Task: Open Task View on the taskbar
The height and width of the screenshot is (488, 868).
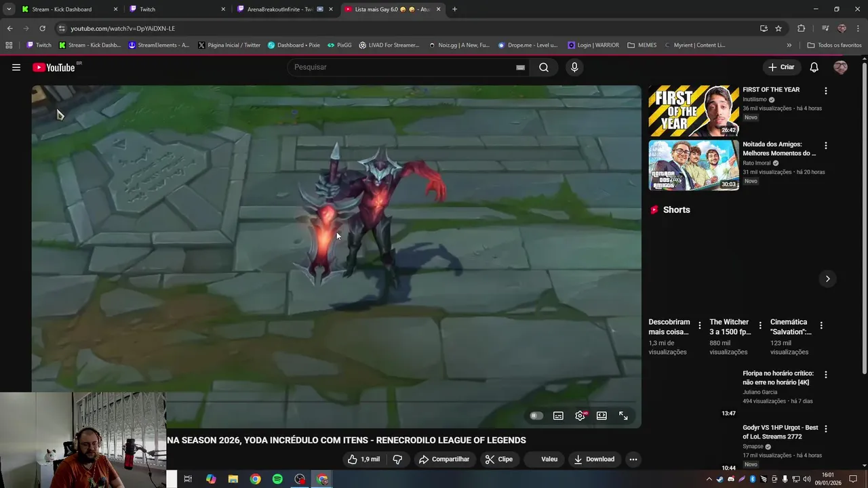Action: [x=188, y=479]
